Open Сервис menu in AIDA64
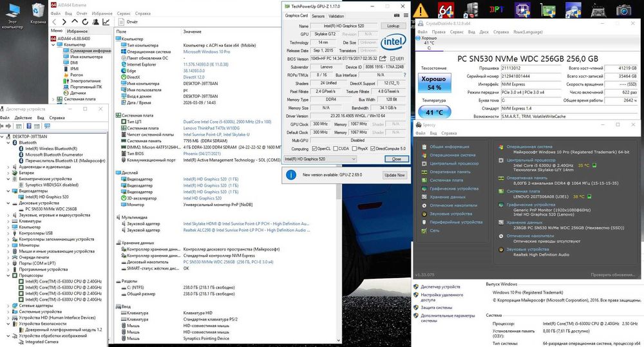This screenshot has width=644, height=347. (x=124, y=14)
